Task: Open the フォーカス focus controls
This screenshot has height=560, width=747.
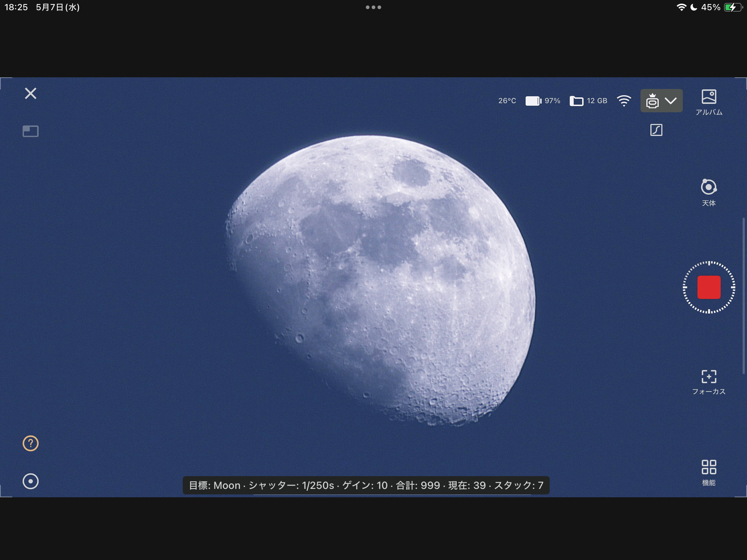Action: click(x=709, y=382)
